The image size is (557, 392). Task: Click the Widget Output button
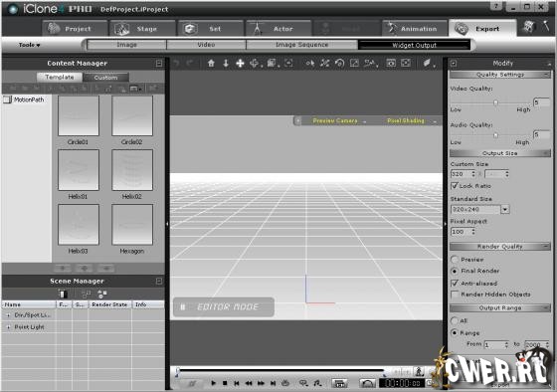[414, 45]
